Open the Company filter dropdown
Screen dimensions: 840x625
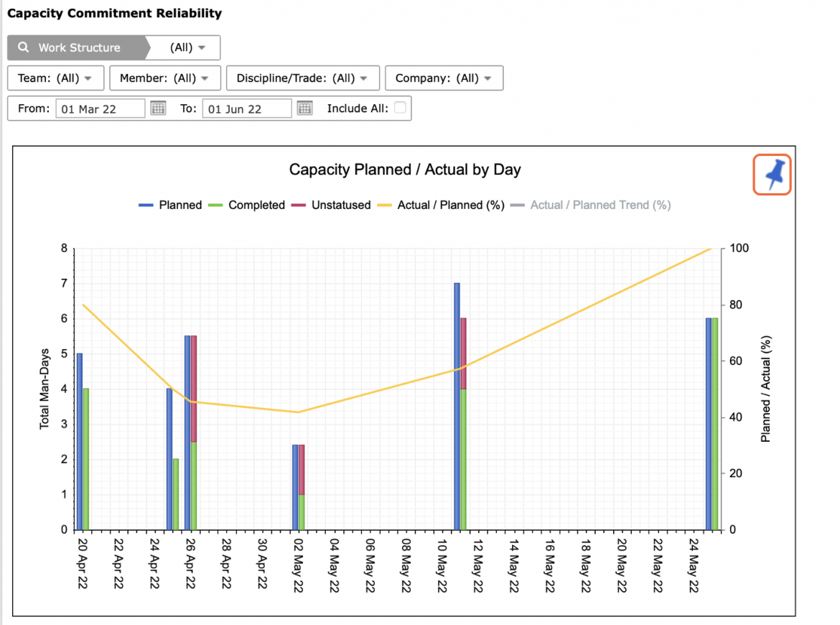(444, 78)
